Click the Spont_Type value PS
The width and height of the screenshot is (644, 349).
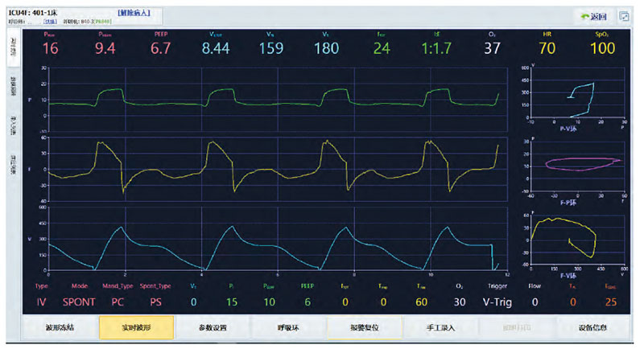pyautogui.click(x=155, y=302)
